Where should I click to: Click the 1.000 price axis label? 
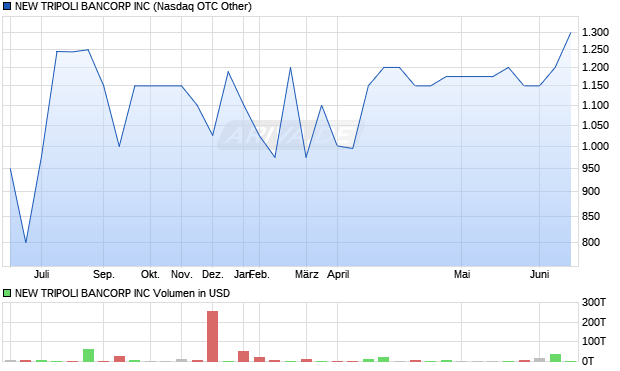pyautogui.click(x=595, y=146)
